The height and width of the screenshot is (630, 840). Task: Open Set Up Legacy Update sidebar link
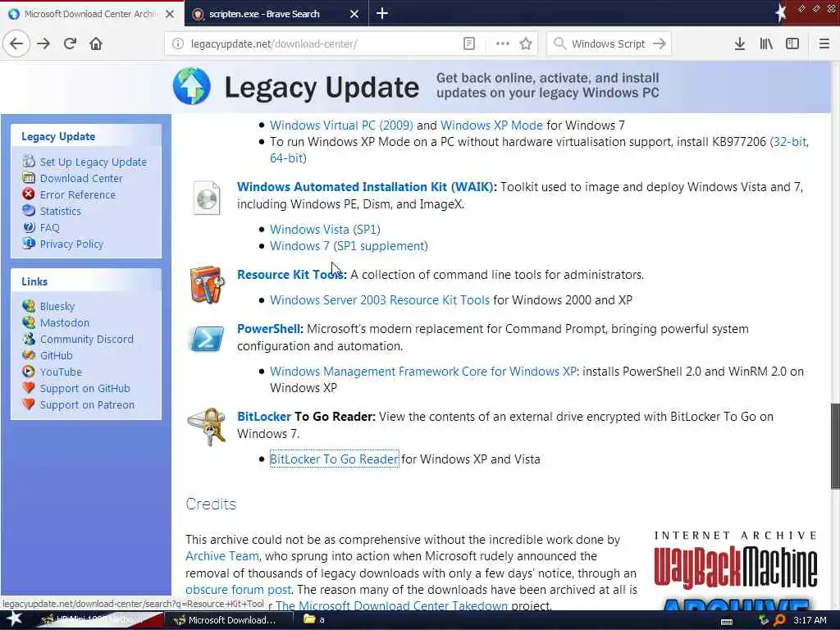pyautogui.click(x=94, y=162)
